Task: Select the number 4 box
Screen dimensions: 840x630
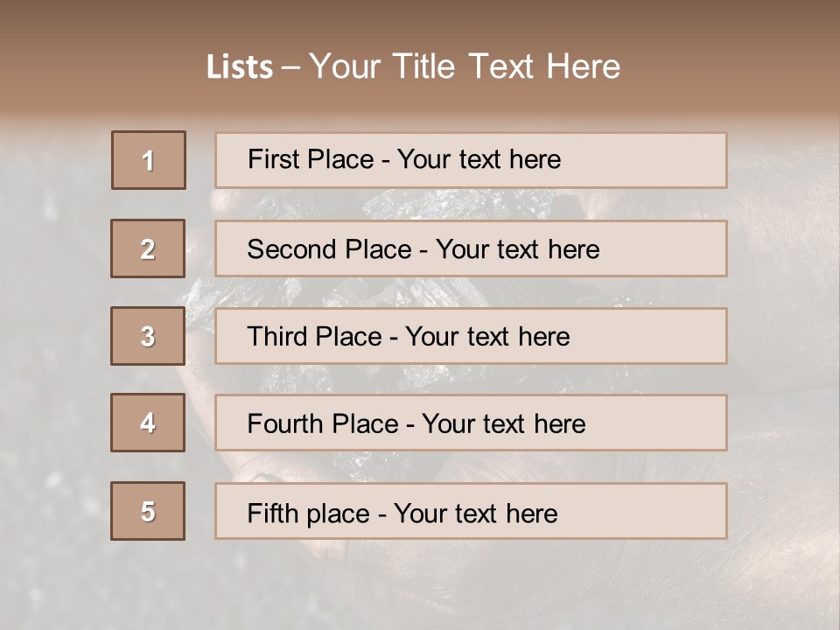Action: [x=148, y=423]
